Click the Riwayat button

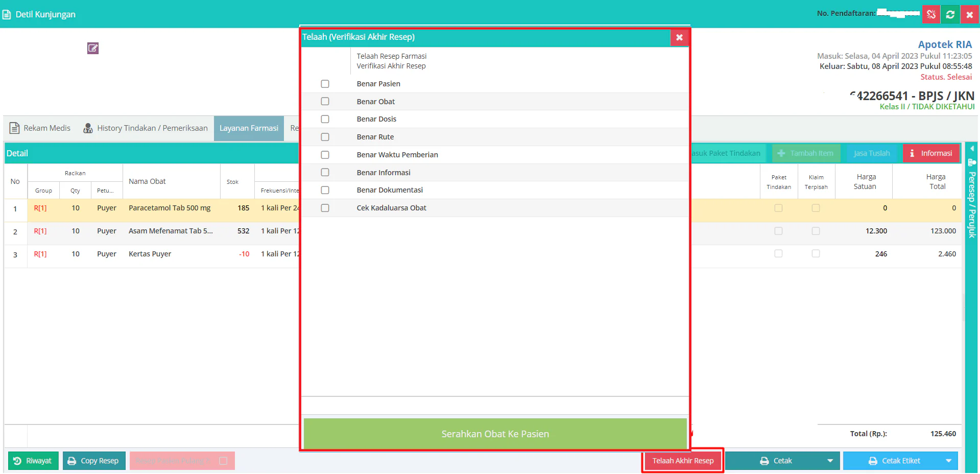tap(34, 461)
